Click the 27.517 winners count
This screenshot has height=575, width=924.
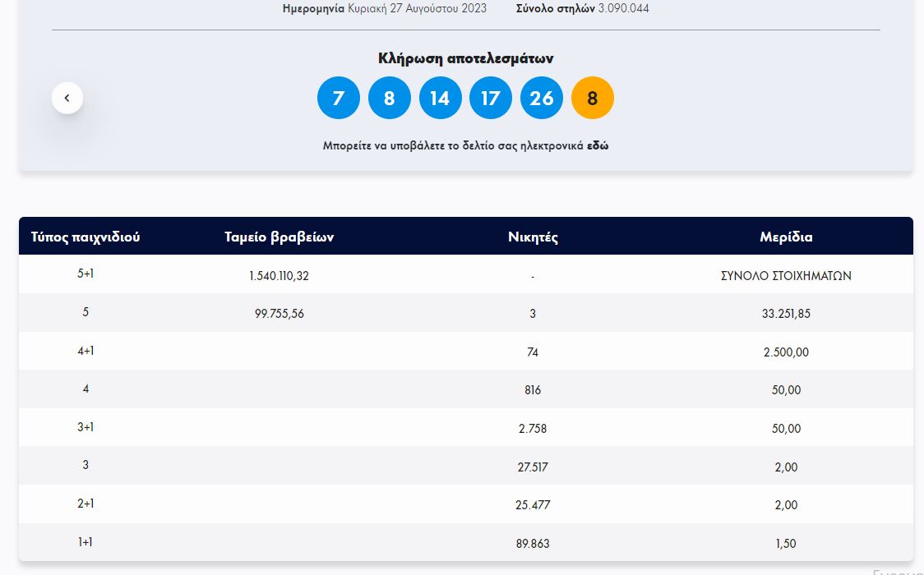(533, 467)
